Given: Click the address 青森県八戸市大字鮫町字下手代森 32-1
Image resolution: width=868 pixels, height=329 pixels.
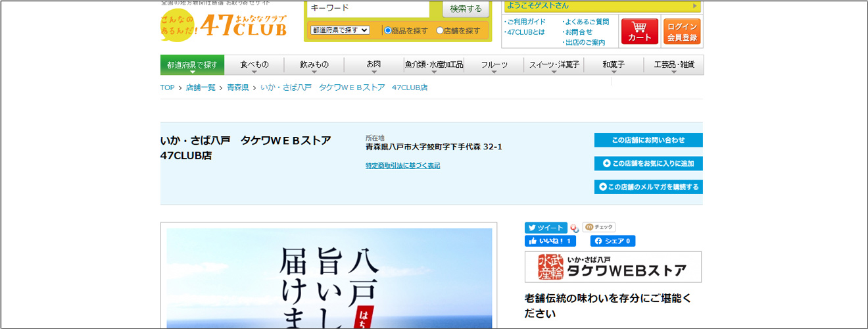Looking at the screenshot, I should pos(434,147).
